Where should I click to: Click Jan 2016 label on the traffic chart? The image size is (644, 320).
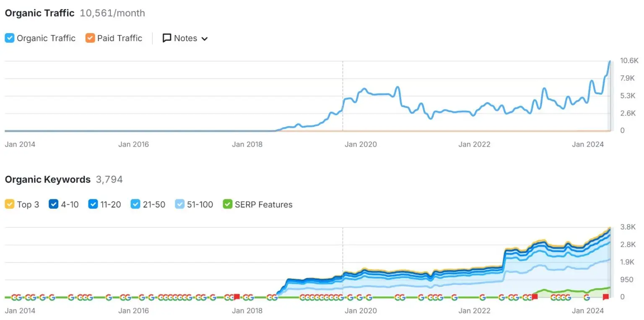click(x=133, y=145)
